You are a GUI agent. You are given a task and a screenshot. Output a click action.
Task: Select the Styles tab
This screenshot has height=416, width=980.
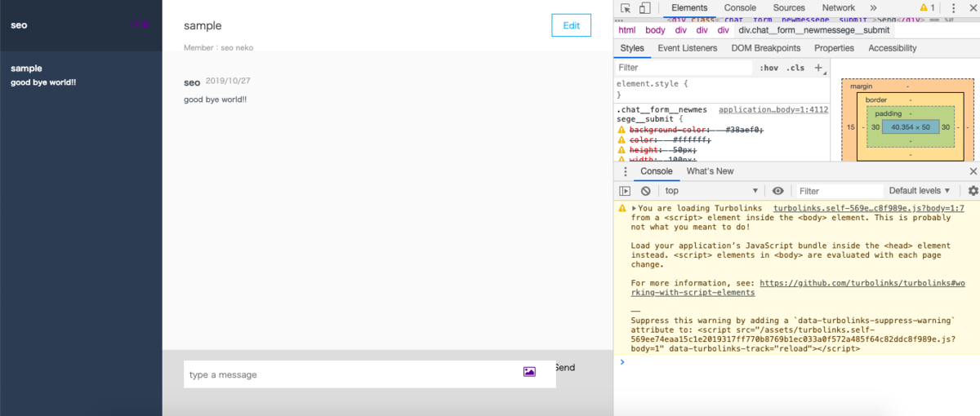pyautogui.click(x=631, y=48)
